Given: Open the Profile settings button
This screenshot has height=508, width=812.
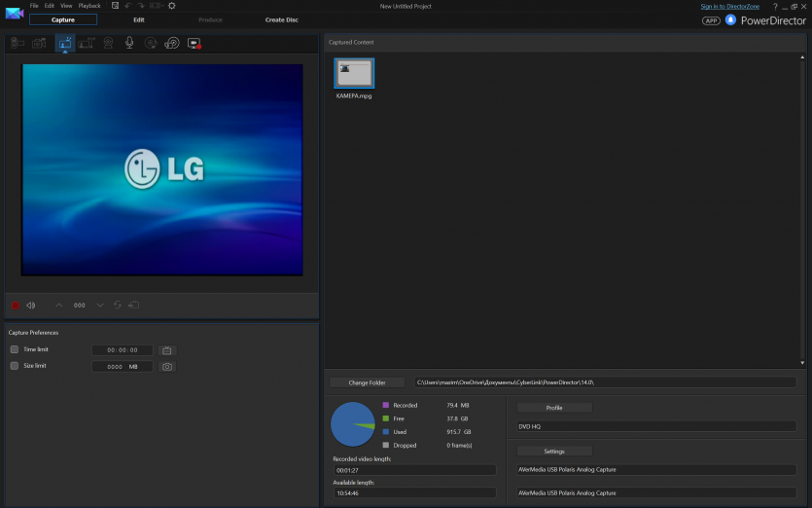Looking at the screenshot, I should coord(554,408).
